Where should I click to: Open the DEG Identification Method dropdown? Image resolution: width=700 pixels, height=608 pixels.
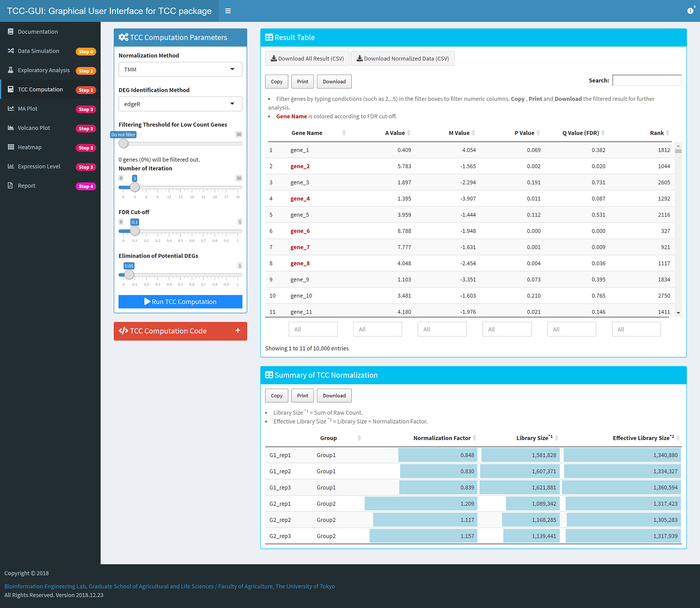pos(180,104)
